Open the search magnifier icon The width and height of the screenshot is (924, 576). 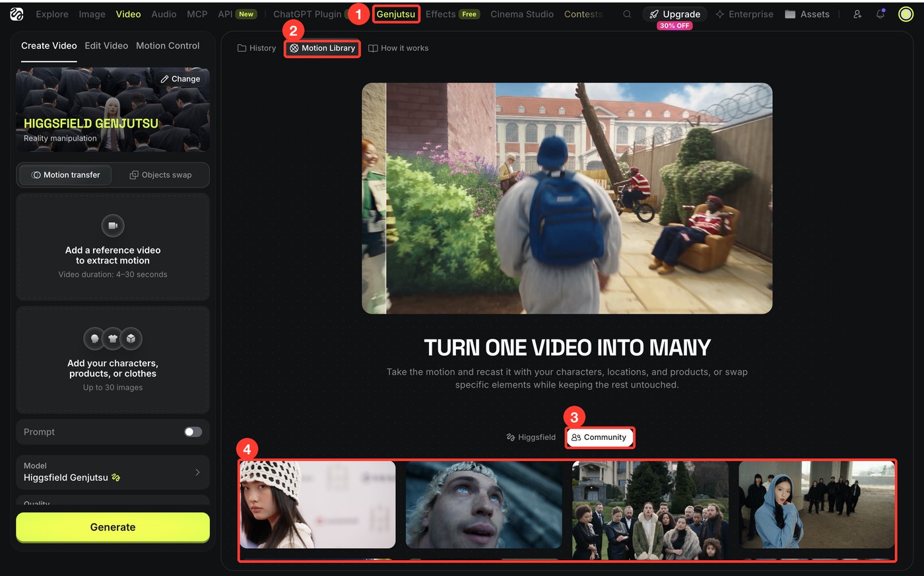[627, 14]
